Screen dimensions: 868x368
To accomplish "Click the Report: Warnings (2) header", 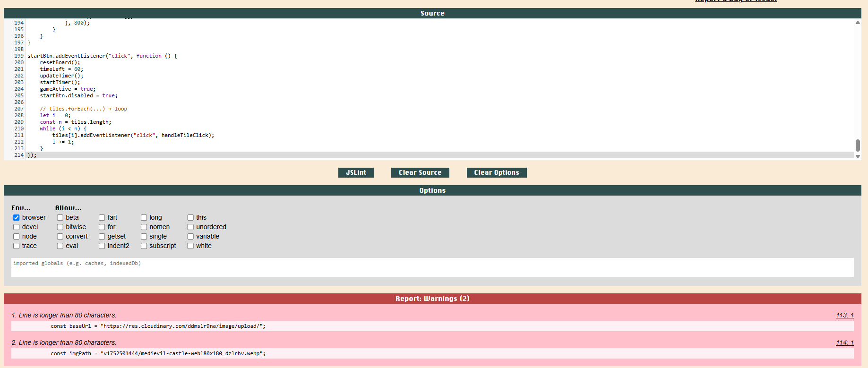I will pos(432,299).
